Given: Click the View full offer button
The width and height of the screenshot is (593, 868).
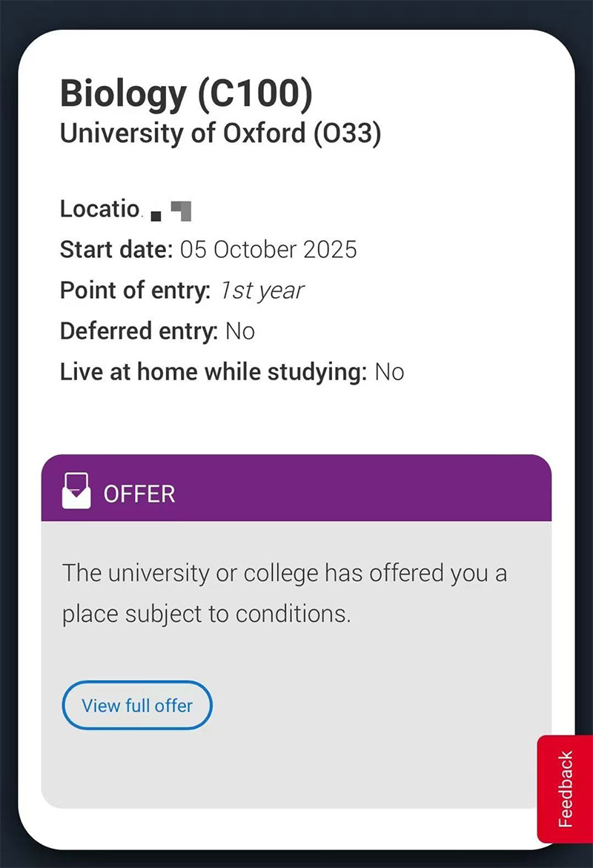Looking at the screenshot, I should (x=137, y=705).
